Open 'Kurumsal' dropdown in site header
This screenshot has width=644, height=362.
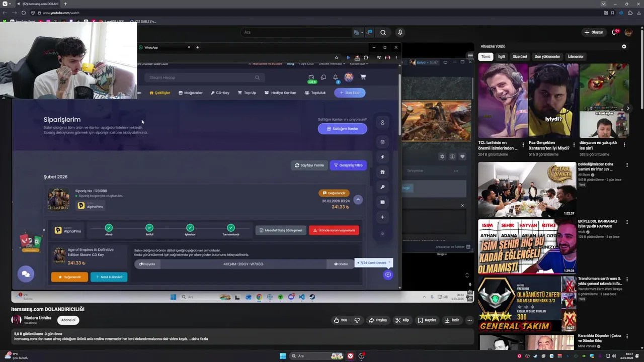[x=358, y=64]
